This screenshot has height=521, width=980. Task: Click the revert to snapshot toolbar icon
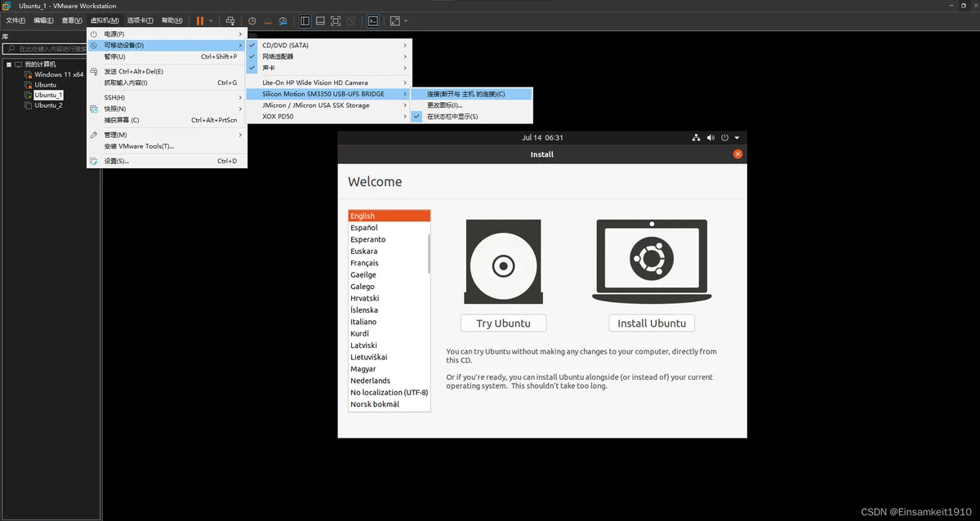[x=267, y=20]
